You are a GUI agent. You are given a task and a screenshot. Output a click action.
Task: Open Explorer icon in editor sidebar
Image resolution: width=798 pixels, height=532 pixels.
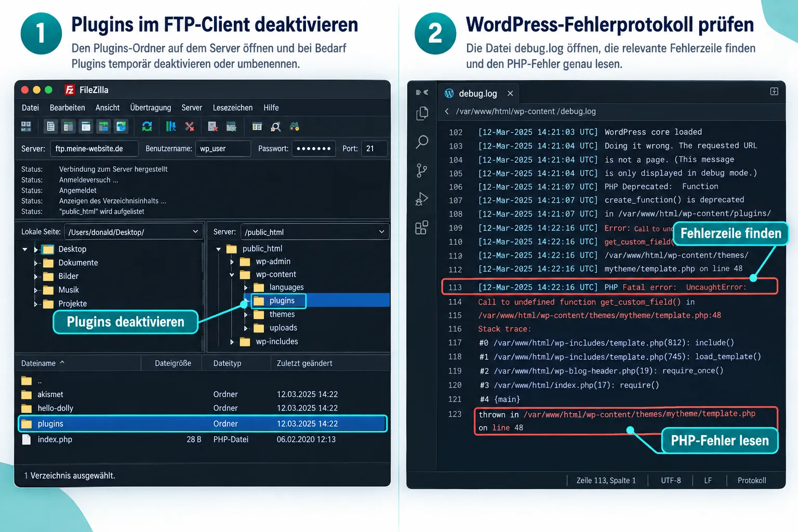(x=422, y=113)
